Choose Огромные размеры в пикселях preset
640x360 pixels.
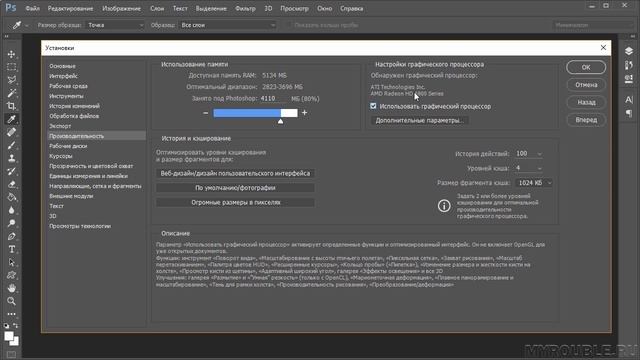coord(235,202)
